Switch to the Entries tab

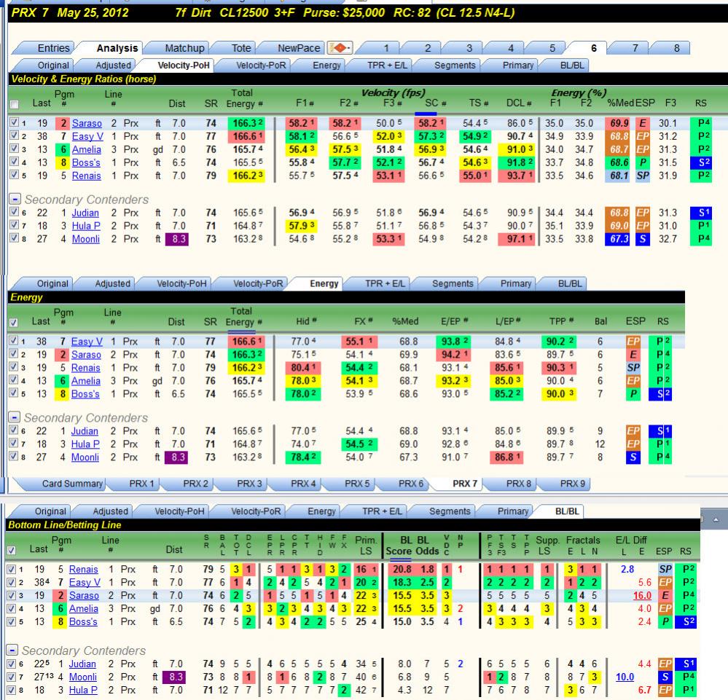coord(53,48)
